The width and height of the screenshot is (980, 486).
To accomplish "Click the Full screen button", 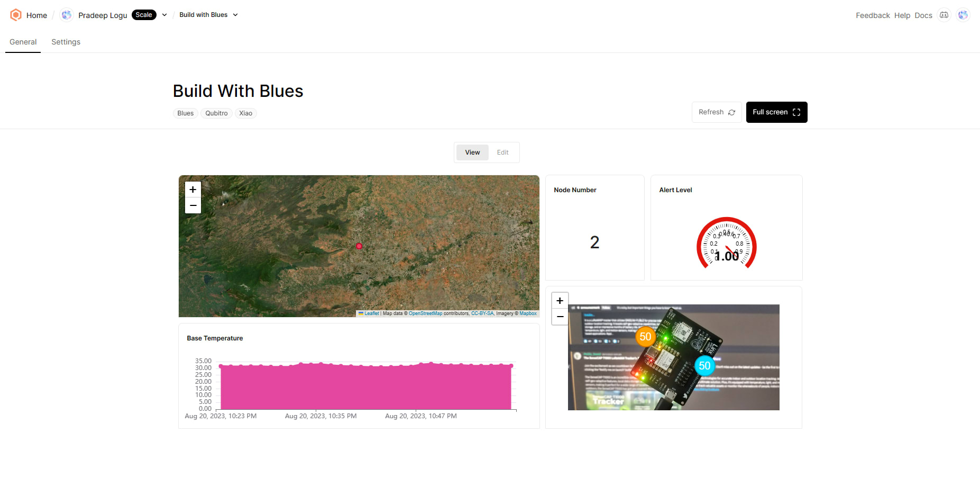I will point(776,112).
